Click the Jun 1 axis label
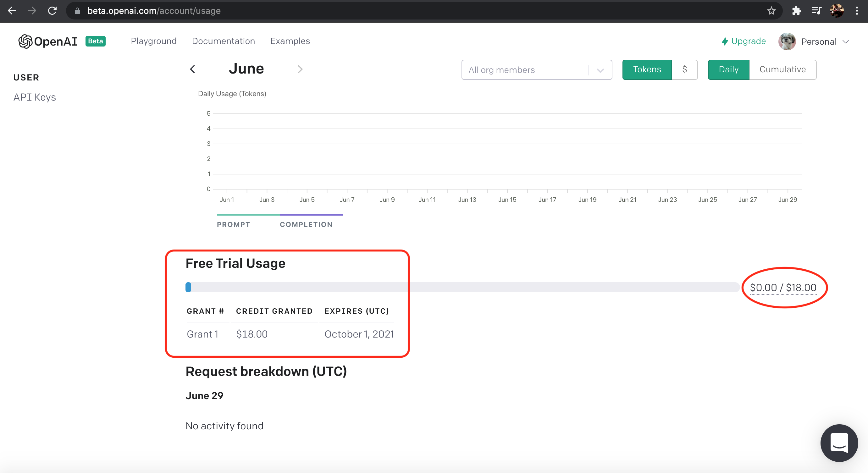This screenshot has width=868, height=473. (227, 200)
